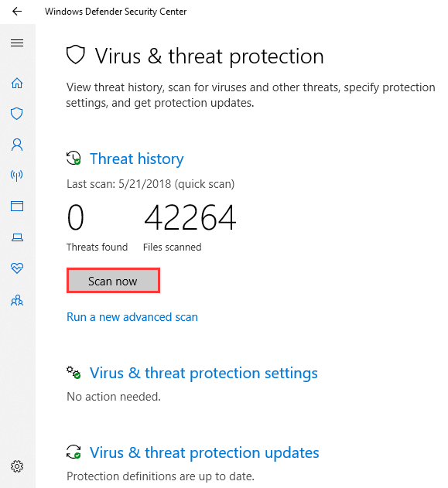This screenshot has height=488, width=448.
Task: Click the shield icon beside page title
Action: [76, 55]
